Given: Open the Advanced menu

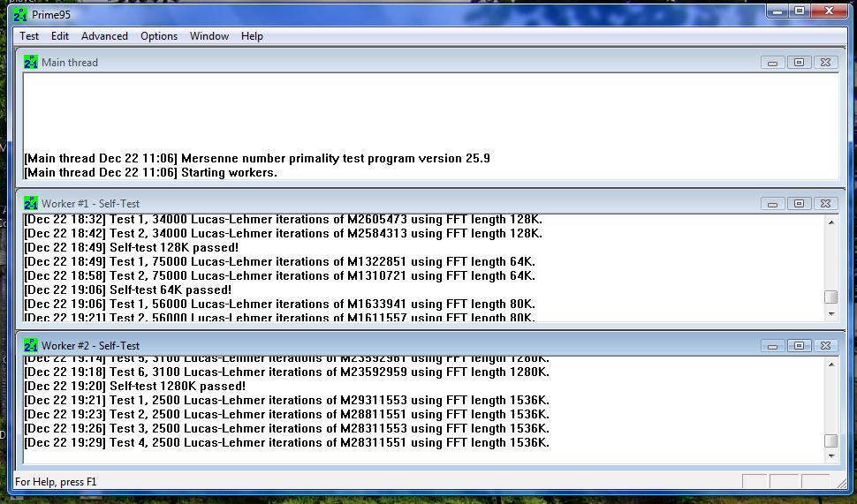Looking at the screenshot, I should pyautogui.click(x=104, y=36).
